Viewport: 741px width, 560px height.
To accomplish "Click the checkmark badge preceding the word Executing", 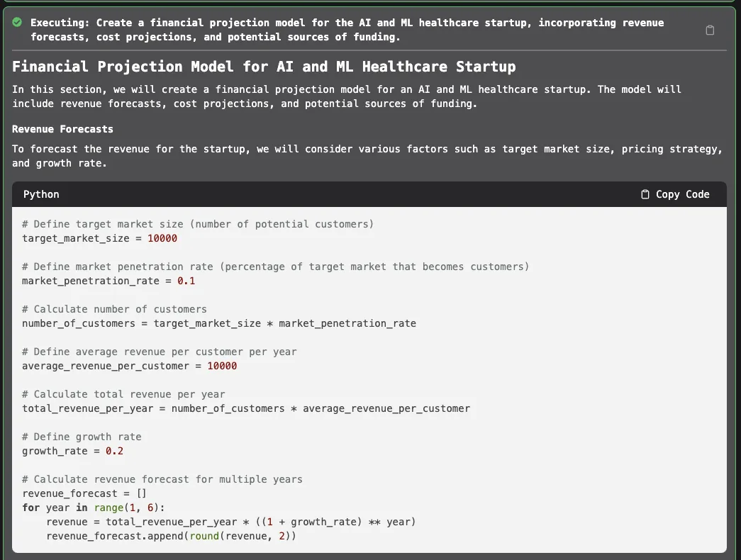I will (17, 22).
